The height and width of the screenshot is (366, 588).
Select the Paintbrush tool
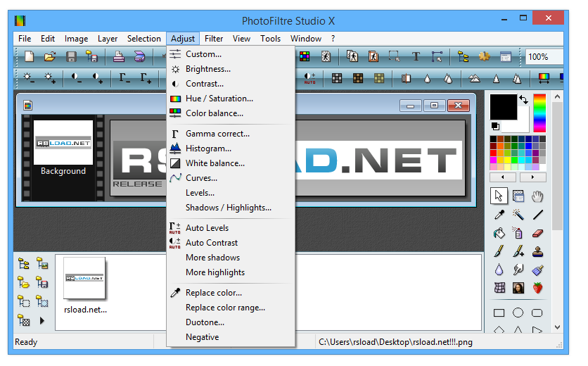click(x=499, y=251)
